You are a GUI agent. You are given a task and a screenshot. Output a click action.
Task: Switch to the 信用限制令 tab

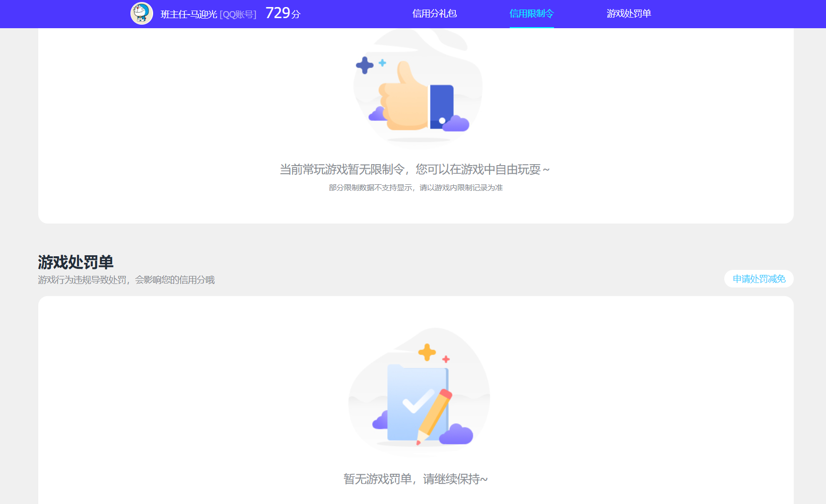coord(531,14)
